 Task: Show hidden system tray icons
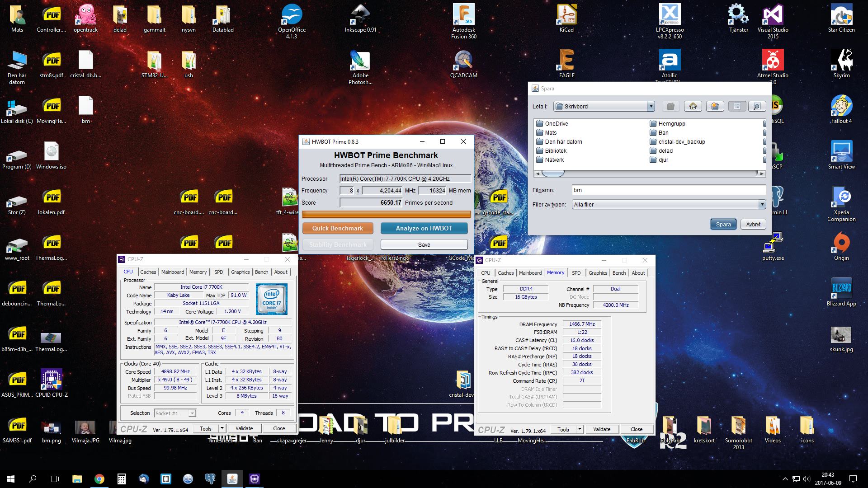(x=785, y=479)
